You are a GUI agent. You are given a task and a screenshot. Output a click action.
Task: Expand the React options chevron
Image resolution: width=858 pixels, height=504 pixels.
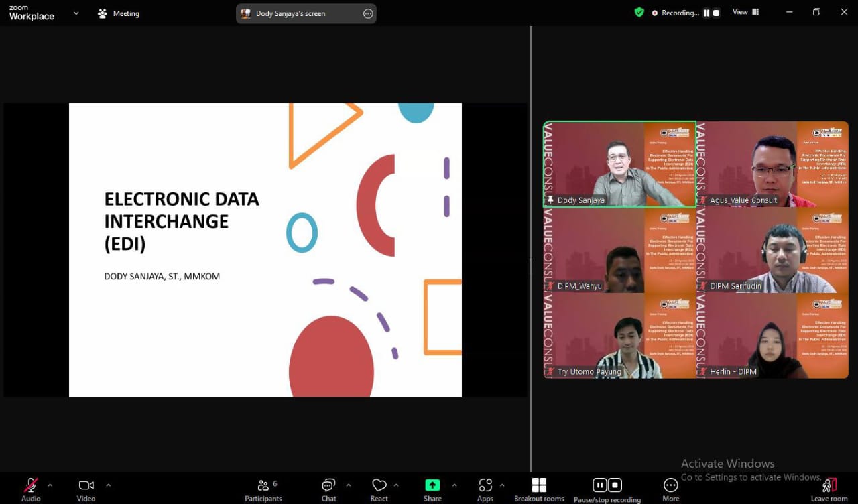(x=396, y=485)
